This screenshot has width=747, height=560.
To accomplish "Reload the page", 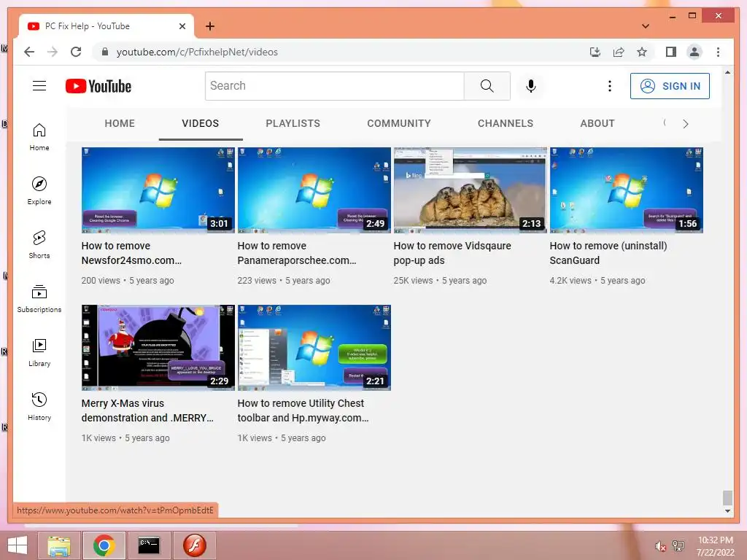I will 76,52.
